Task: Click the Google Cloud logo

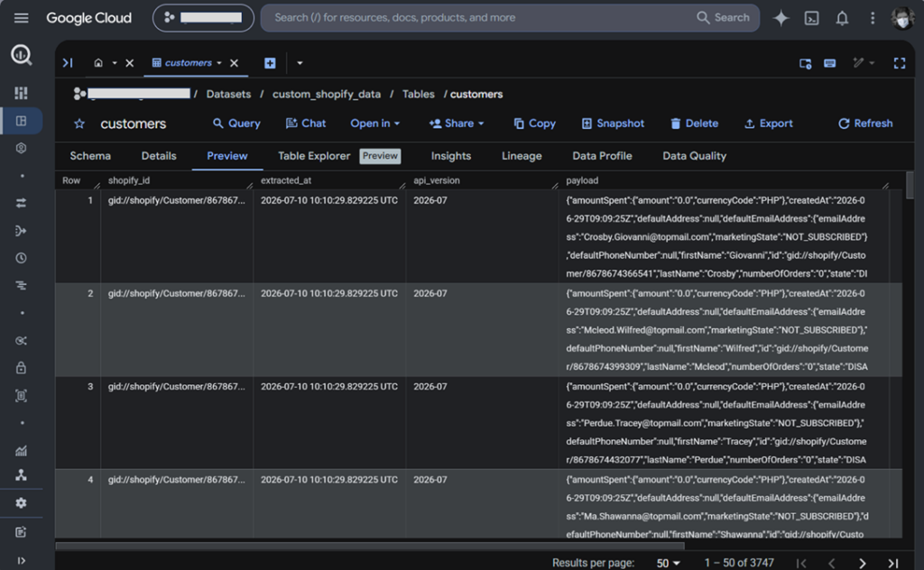Action: coord(89,18)
